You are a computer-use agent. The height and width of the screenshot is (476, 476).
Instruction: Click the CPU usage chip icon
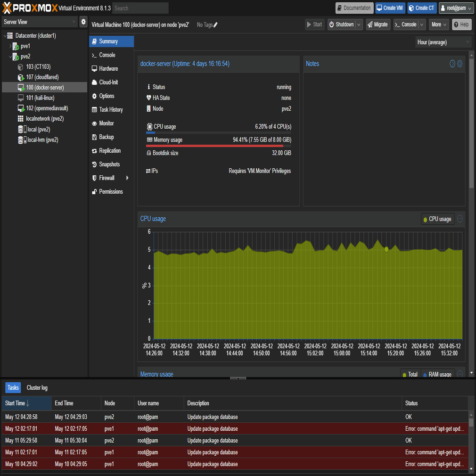point(149,127)
